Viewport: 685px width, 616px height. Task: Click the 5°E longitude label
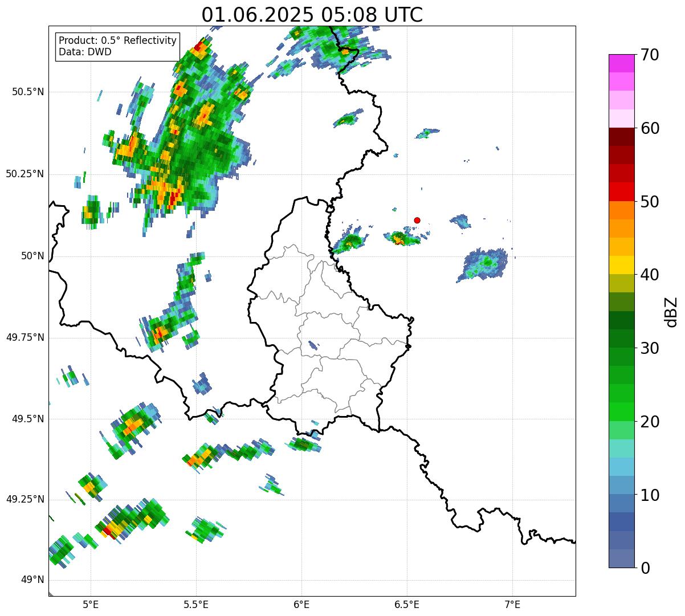tap(91, 605)
